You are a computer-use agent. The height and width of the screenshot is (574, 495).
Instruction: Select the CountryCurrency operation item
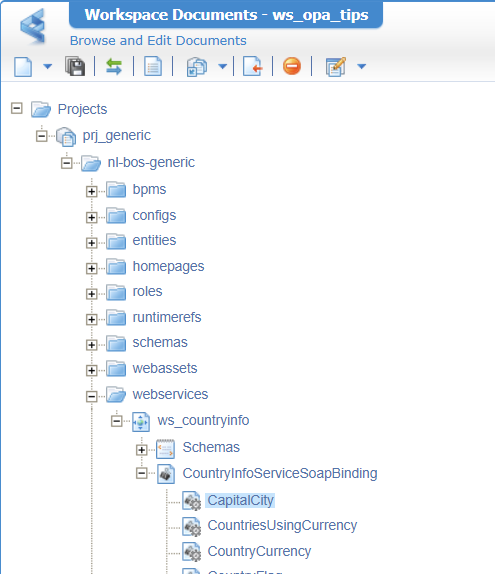[259, 551]
